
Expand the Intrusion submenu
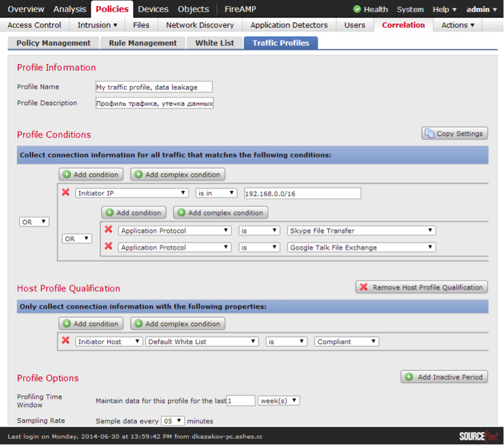(x=97, y=24)
